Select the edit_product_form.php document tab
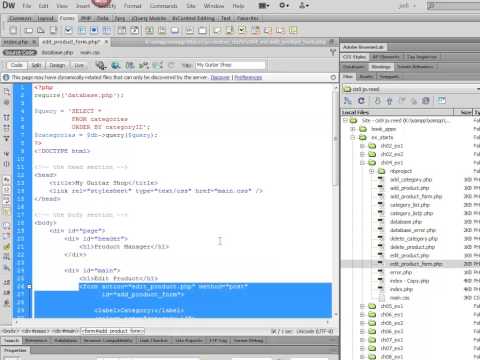 (x=71, y=42)
